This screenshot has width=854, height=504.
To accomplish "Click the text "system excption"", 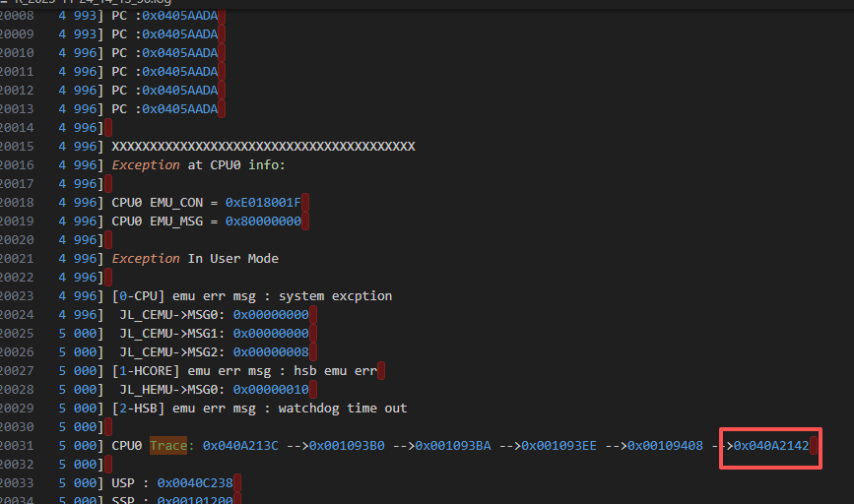I will (336, 296).
